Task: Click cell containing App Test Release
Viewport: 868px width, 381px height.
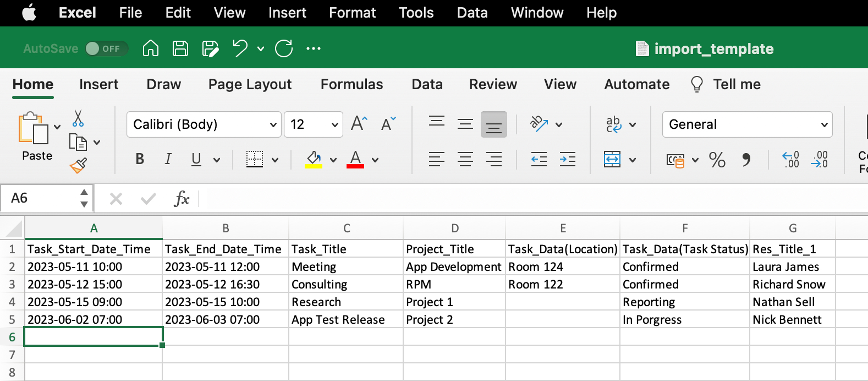Action: (x=346, y=319)
